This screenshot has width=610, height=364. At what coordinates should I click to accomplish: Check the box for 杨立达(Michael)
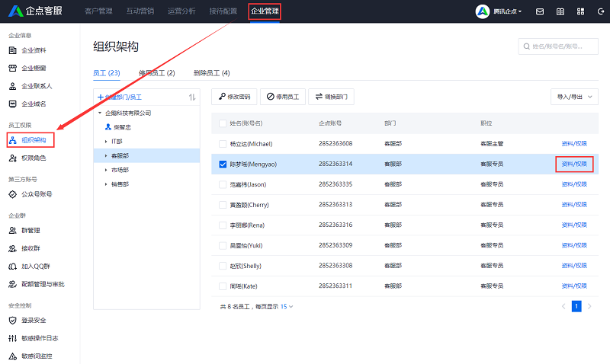[223, 143]
